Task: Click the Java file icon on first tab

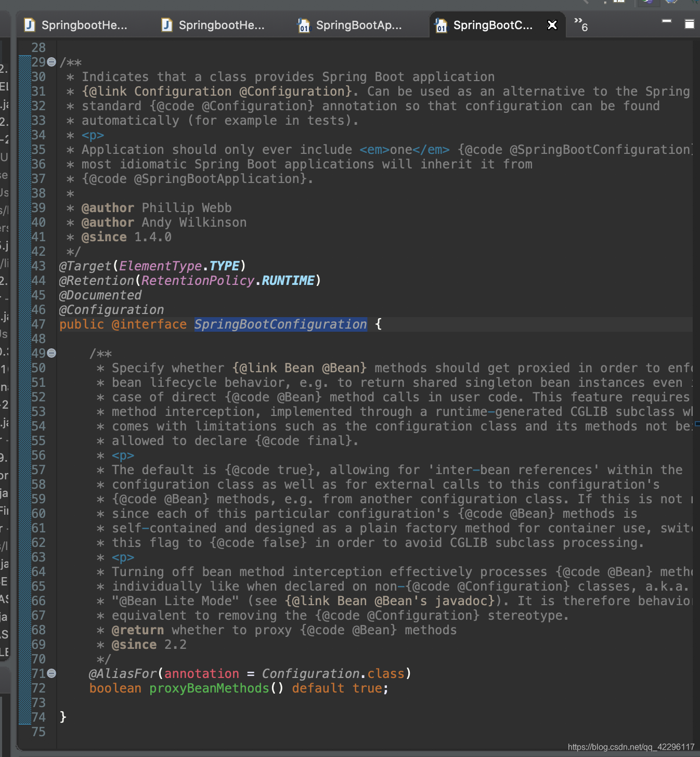Action: 30,25
